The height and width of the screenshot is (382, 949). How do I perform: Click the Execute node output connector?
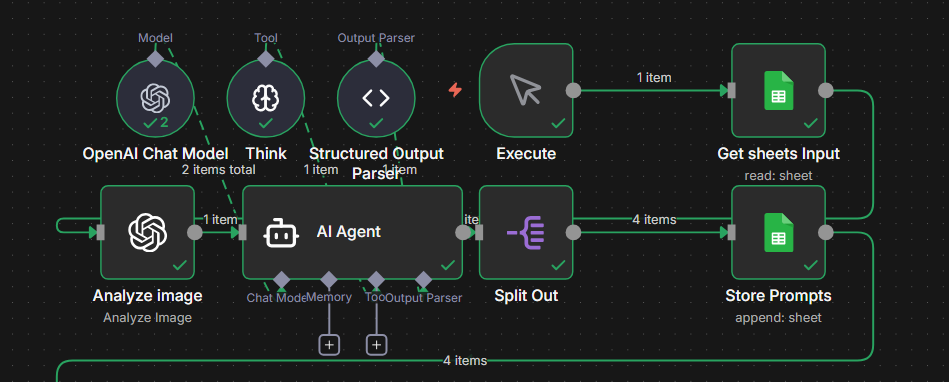(x=573, y=90)
